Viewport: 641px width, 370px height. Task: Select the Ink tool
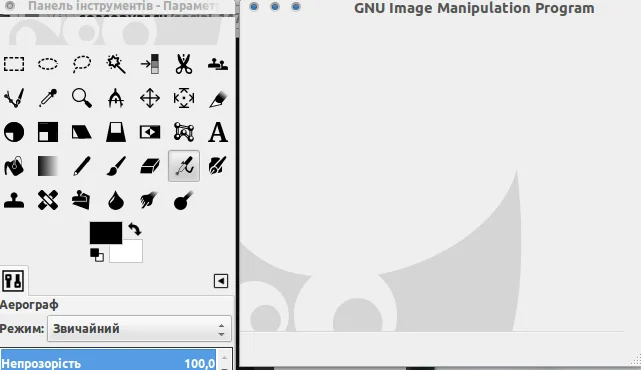coord(217,166)
